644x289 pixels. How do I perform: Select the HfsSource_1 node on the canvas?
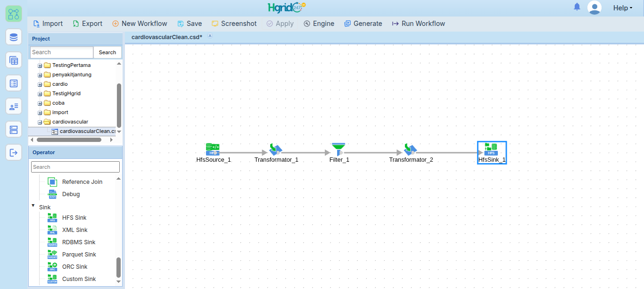pos(214,153)
